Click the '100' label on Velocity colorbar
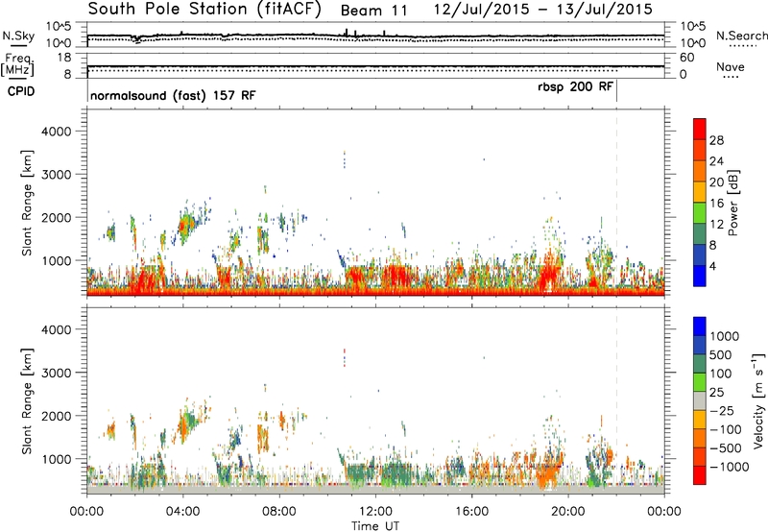This screenshot has width=768, height=532. [x=721, y=374]
